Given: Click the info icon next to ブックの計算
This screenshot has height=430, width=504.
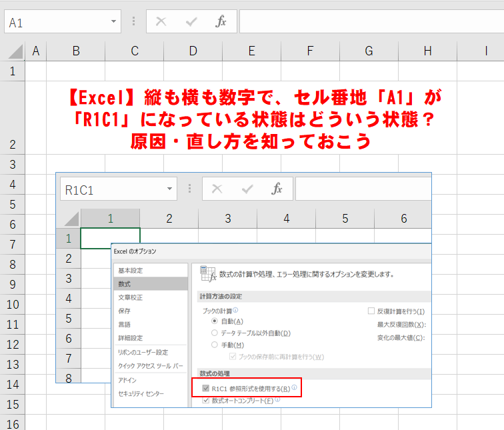Looking at the screenshot, I should [235, 310].
